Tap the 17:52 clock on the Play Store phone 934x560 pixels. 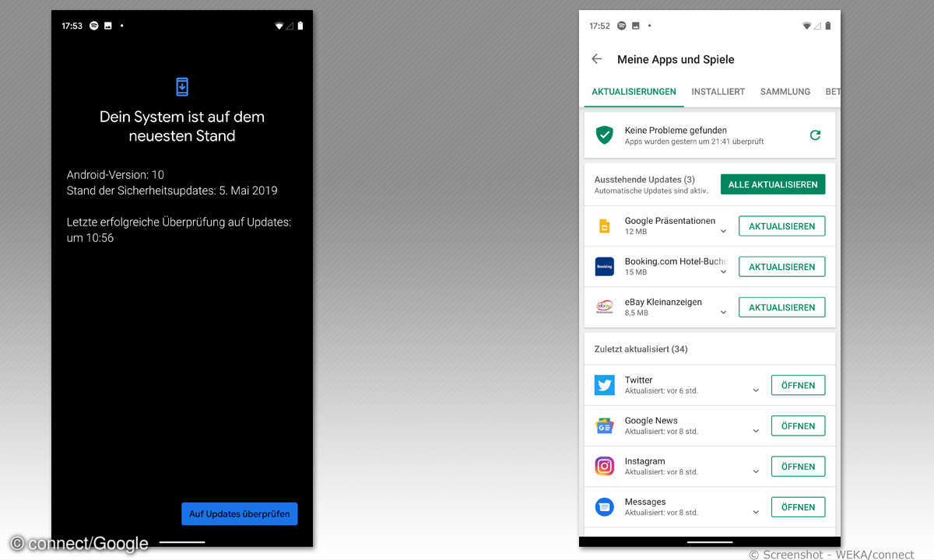(x=600, y=26)
